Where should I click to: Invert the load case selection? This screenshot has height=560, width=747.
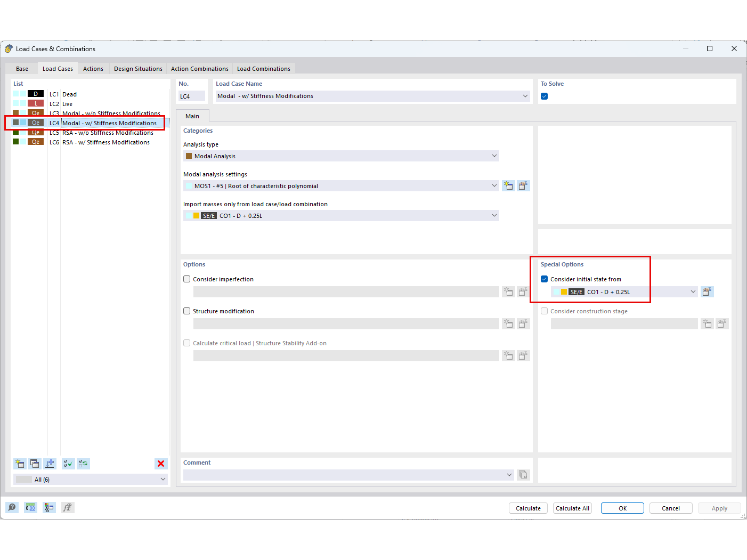83,464
